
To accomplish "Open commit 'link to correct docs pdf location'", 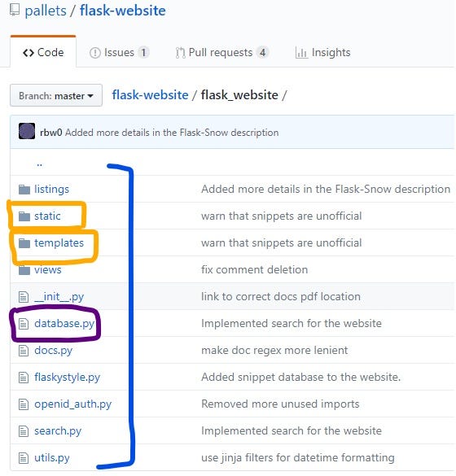I will coord(281,297).
